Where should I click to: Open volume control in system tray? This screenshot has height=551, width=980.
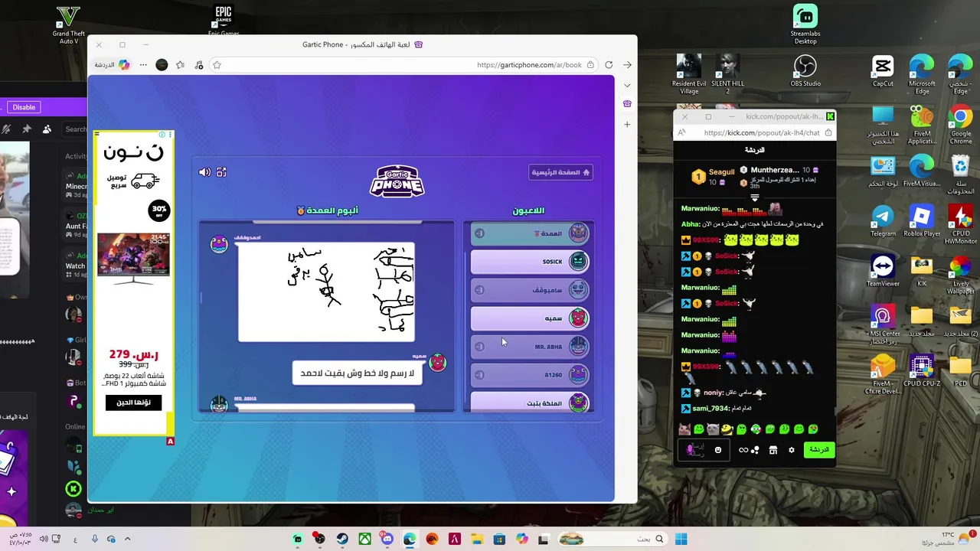point(44,540)
